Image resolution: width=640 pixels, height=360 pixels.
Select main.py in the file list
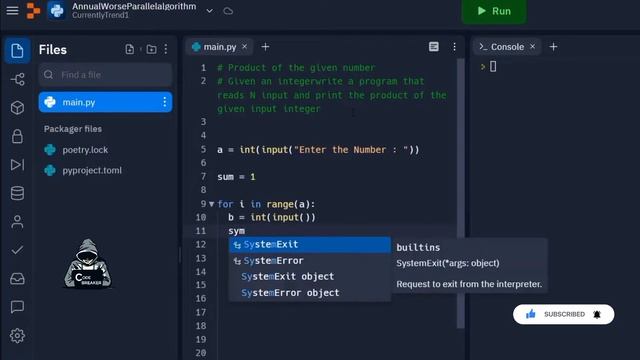click(105, 102)
